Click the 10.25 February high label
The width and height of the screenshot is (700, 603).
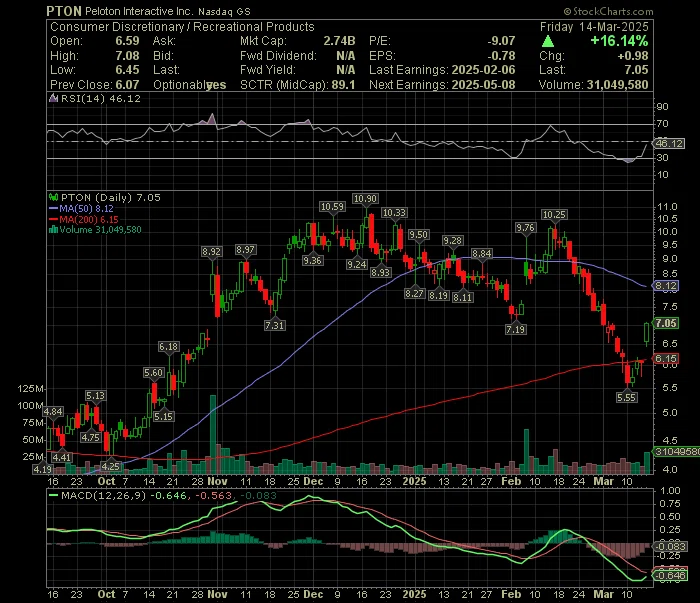pos(554,215)
